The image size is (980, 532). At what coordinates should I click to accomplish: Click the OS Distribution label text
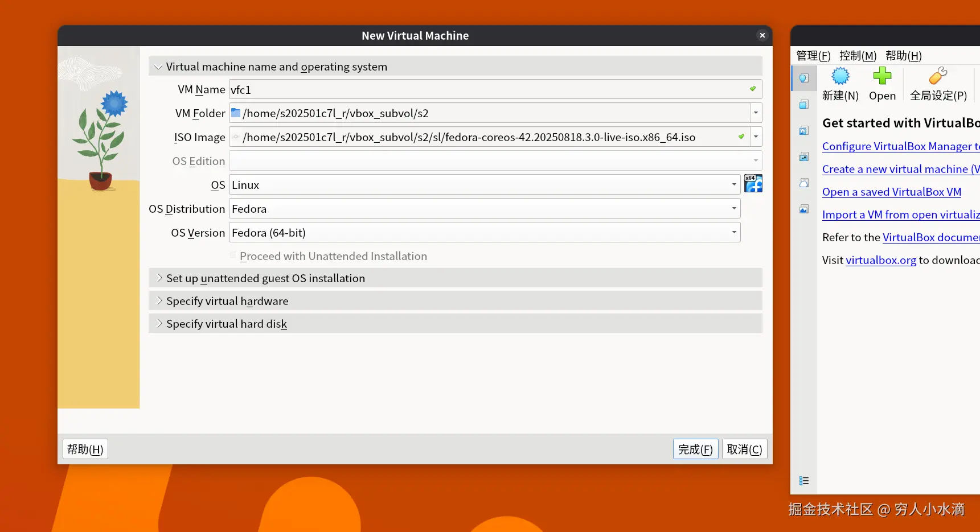coord(187,209)
